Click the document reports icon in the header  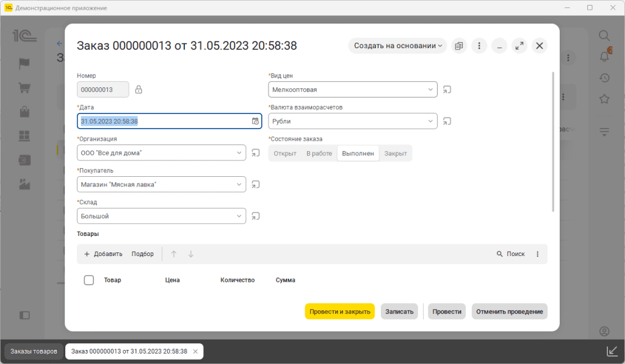tap(459, 46)
